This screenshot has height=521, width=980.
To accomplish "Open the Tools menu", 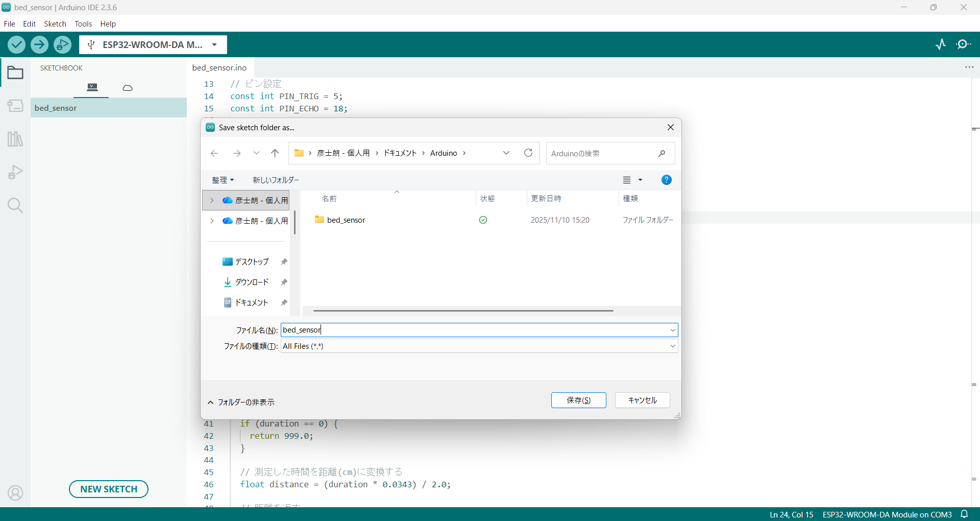I will click(83, 23).
